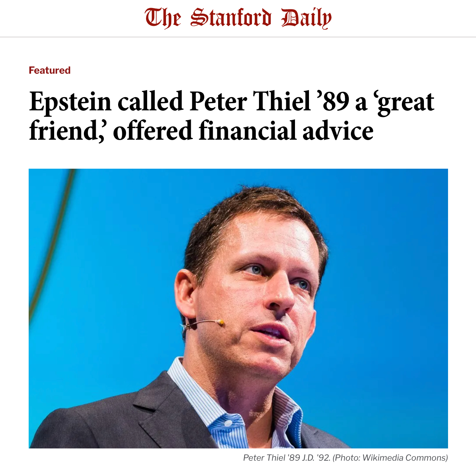Click the 'Wikimedia Commons' photo credit text
Image resolution: width=476 pixels, height=468 pixels.
(x=405, y=458)
